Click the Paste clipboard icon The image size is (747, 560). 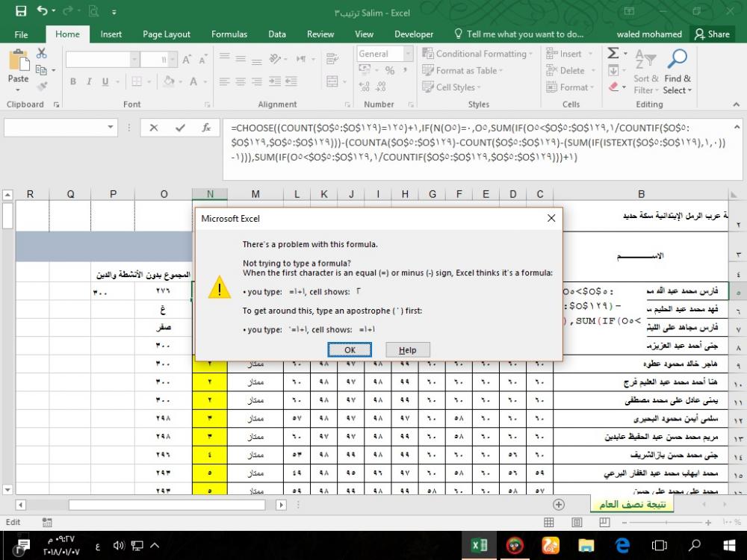point(18,61)
